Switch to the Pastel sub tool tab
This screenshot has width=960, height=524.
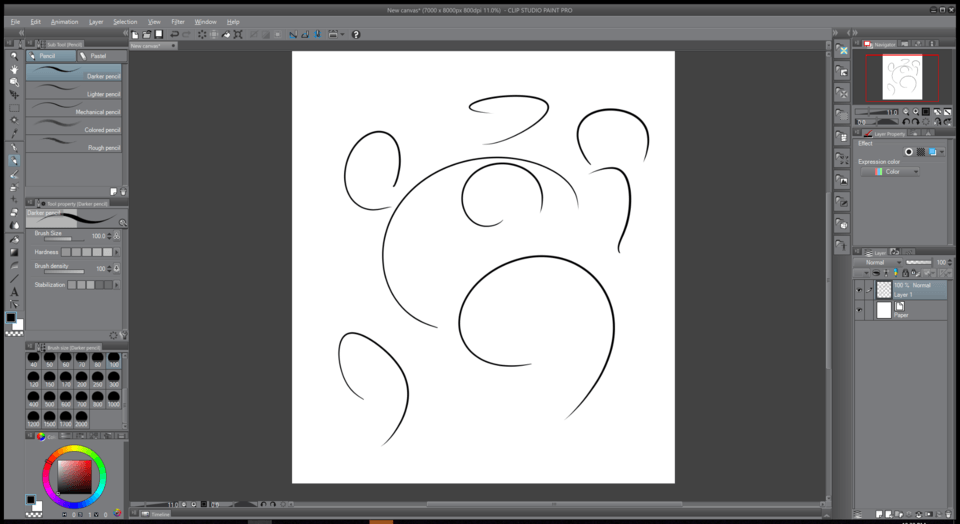[98, 56]
